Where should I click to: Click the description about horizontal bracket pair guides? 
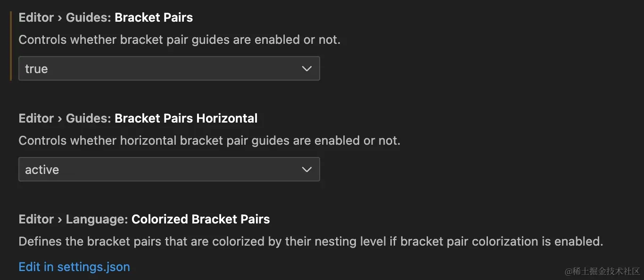[209, 140]
